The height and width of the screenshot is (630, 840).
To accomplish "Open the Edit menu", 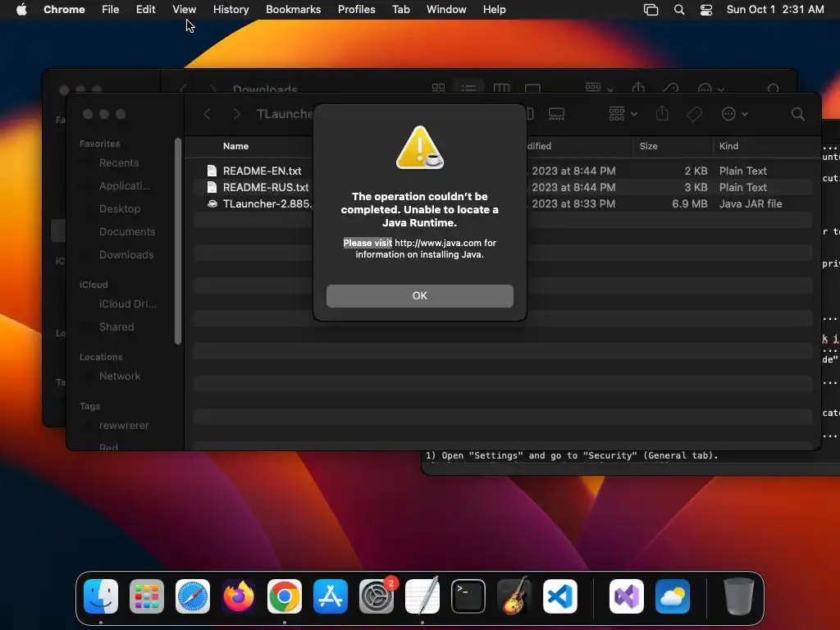I will coord(145,10).
